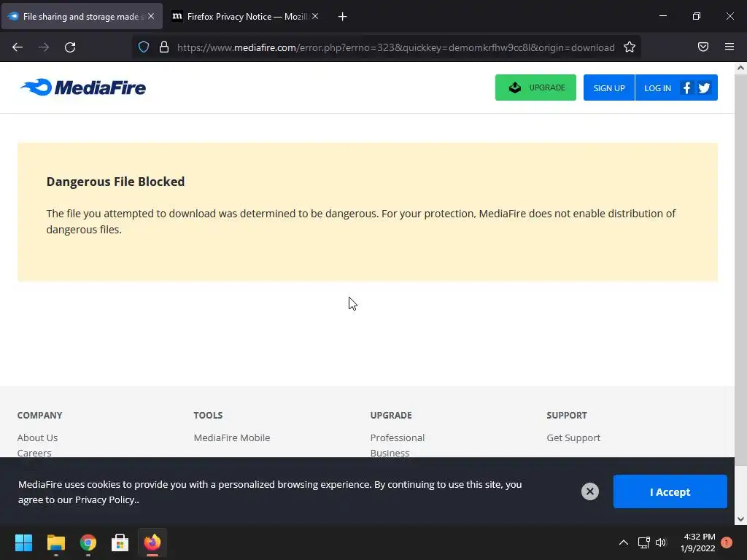747x560 pixels.
Task: Click the Dangerous File Blocked heading
Action: coord(115,182)
